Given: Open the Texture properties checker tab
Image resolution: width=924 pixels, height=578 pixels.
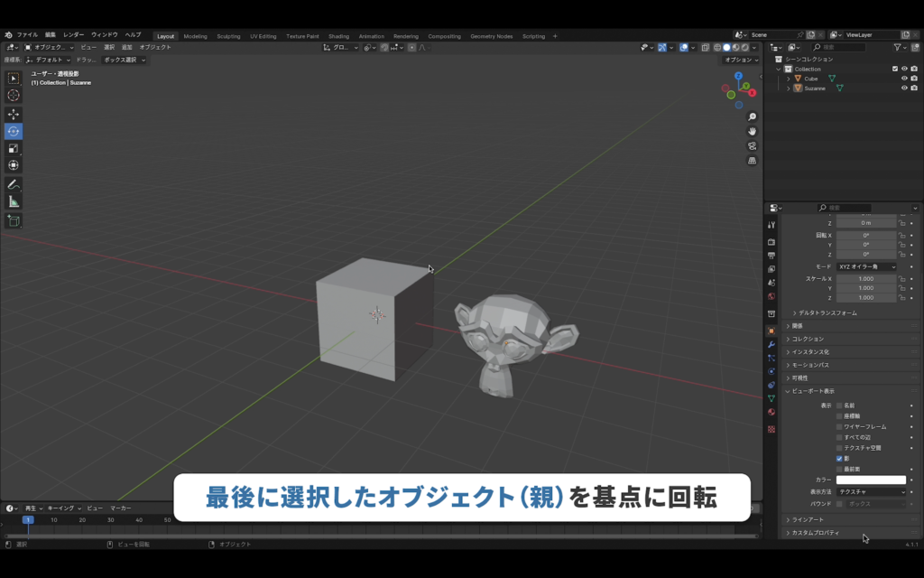Looking at the screenshot, I should click(x=772, y=429).
